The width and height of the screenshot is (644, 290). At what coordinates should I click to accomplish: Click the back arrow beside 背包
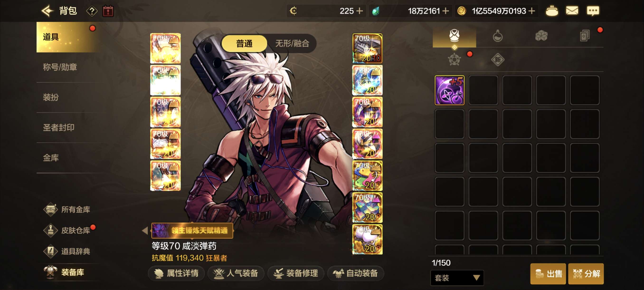point(47,11)
